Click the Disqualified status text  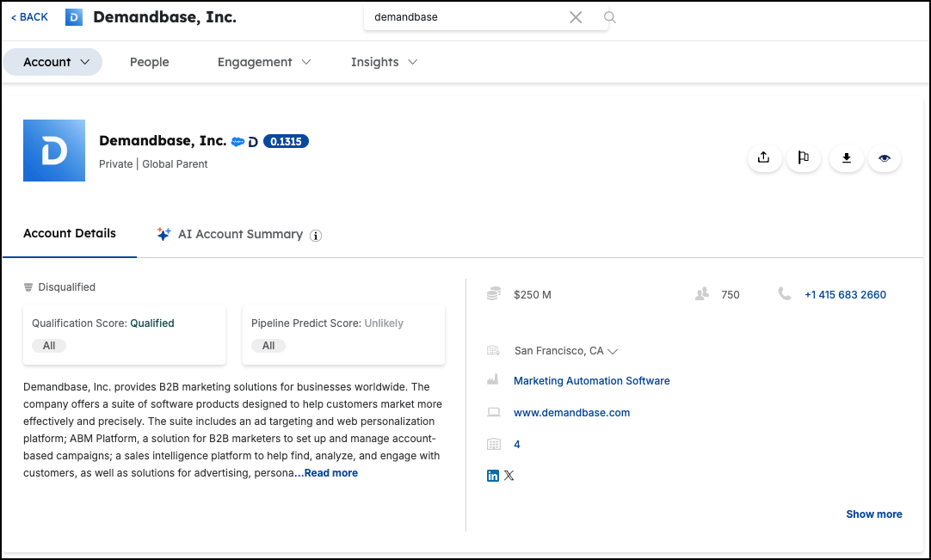pos(66,286)
